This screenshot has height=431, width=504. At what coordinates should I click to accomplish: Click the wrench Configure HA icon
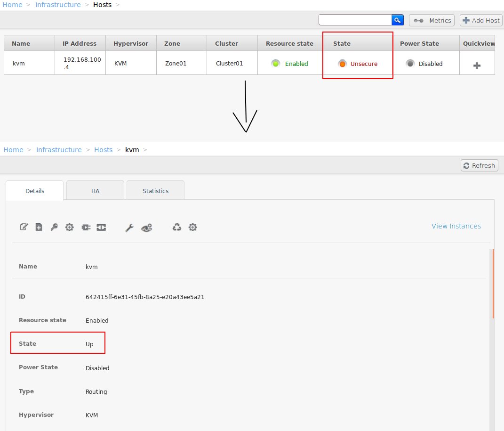click(129, 227)
